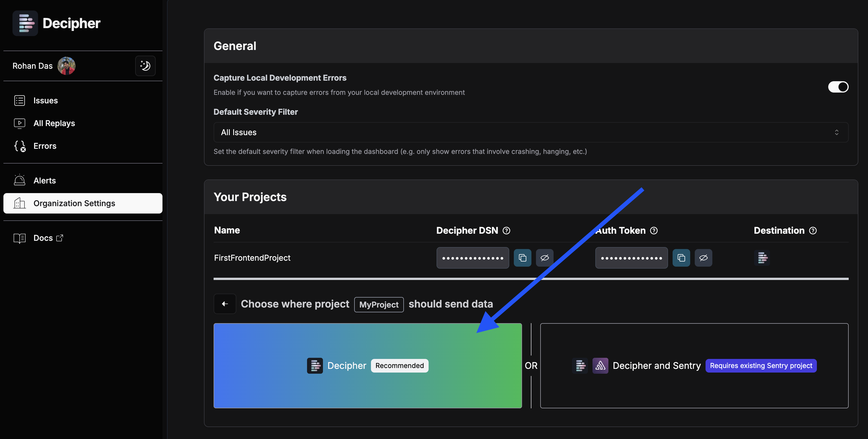This screenshot has width=868, height=439.
Task: Click FirstFrontendProject destination Decipher icon
Action: (762, 258)
